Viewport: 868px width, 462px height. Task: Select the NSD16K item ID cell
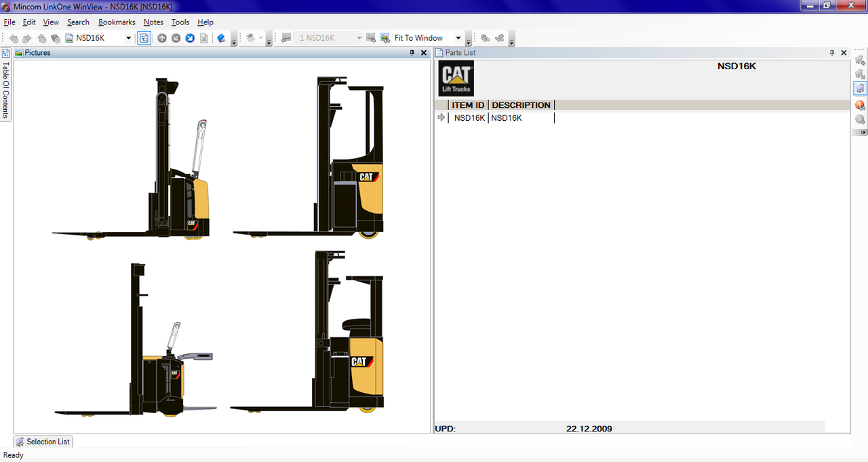tap(469, 118)
